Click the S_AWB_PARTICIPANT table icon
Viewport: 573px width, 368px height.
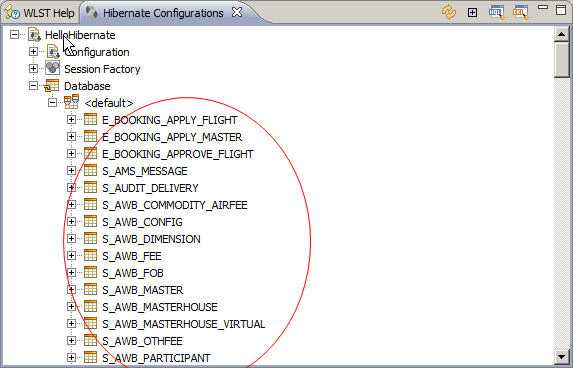[91, 357]
